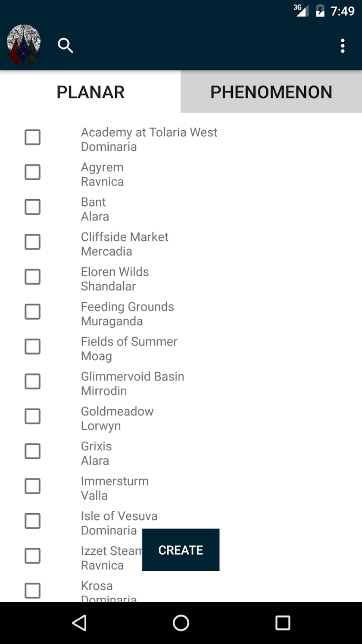Open the recent apps square button
362x644 pixels.
tap(283, 623)
